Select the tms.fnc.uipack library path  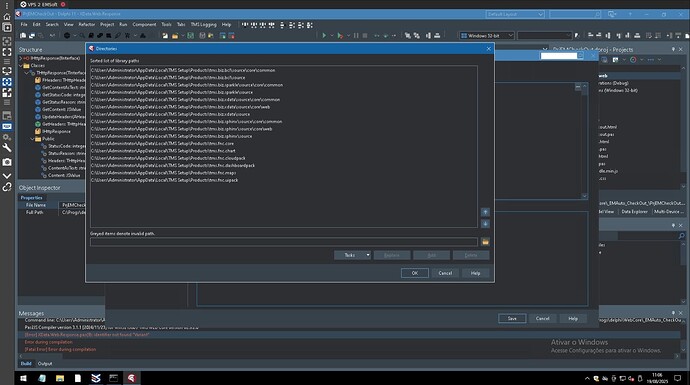(x=165, y=180)
